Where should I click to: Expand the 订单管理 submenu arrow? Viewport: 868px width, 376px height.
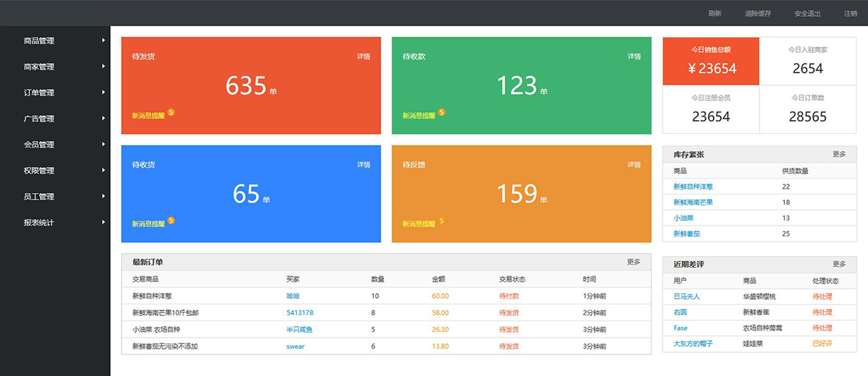click(103, 93)
